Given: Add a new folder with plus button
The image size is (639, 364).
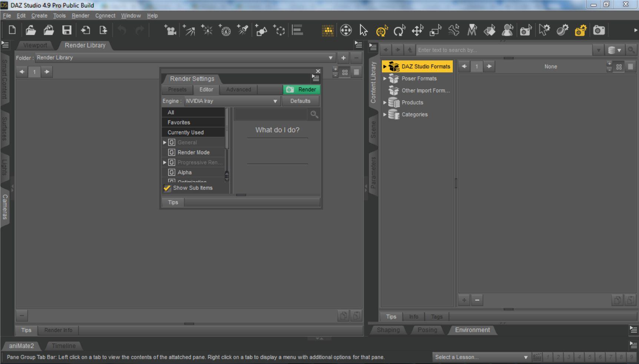Looking at the screenshot, I should pyautogui.click(x=343, y=58).
